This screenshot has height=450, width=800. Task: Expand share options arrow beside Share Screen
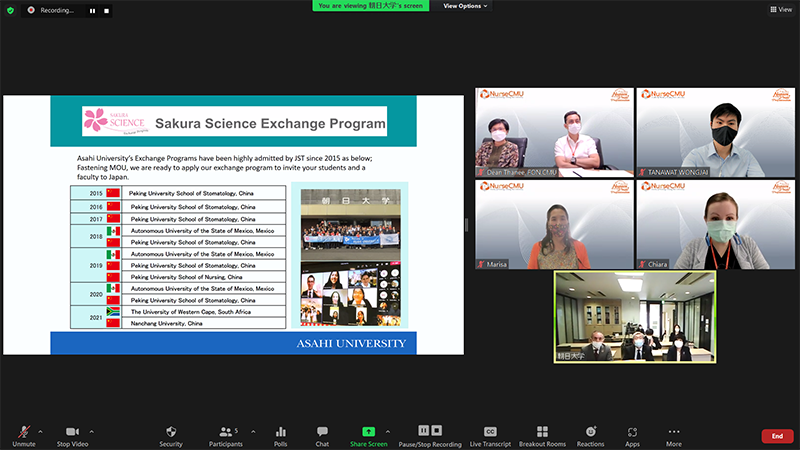(x=388, y=432)
